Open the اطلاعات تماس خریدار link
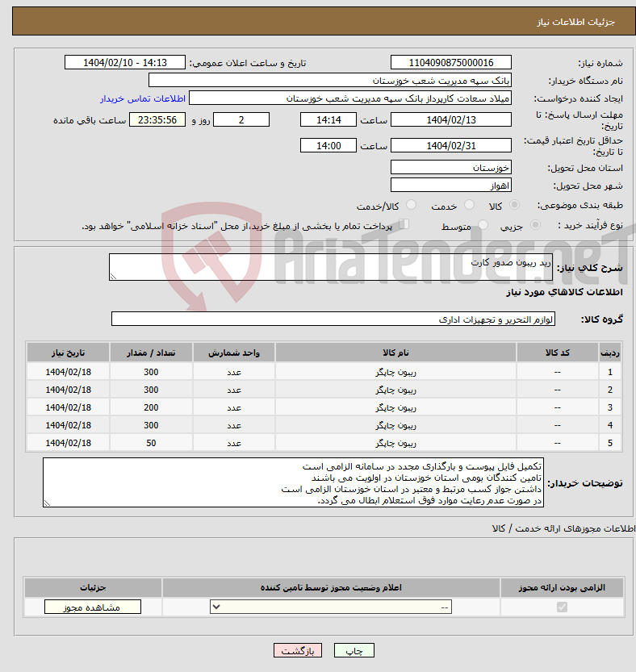Viewport: 636px width, 672px height. (x=143, y=98)
